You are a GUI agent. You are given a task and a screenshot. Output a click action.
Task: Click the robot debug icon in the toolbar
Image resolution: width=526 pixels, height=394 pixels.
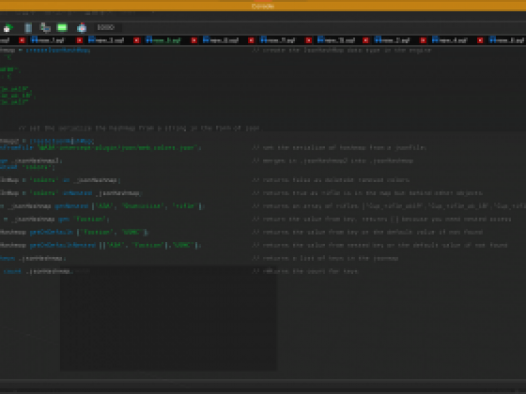[x=82, y=28]
